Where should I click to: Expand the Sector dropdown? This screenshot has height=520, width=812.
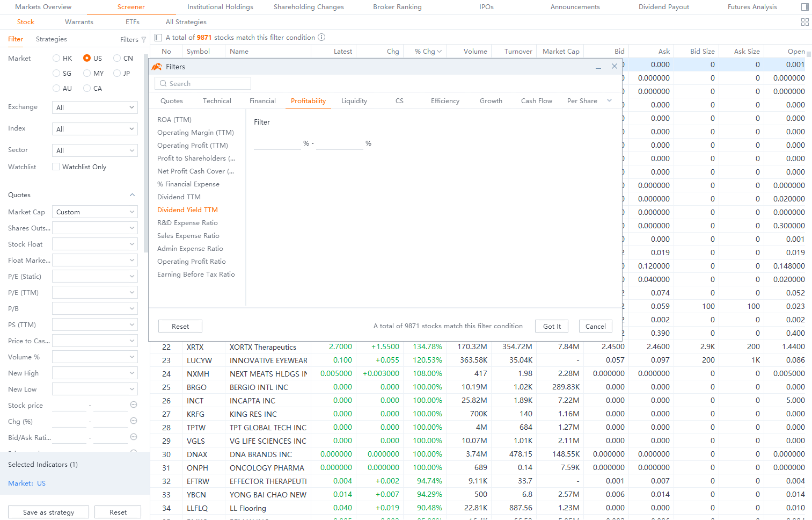95,150
